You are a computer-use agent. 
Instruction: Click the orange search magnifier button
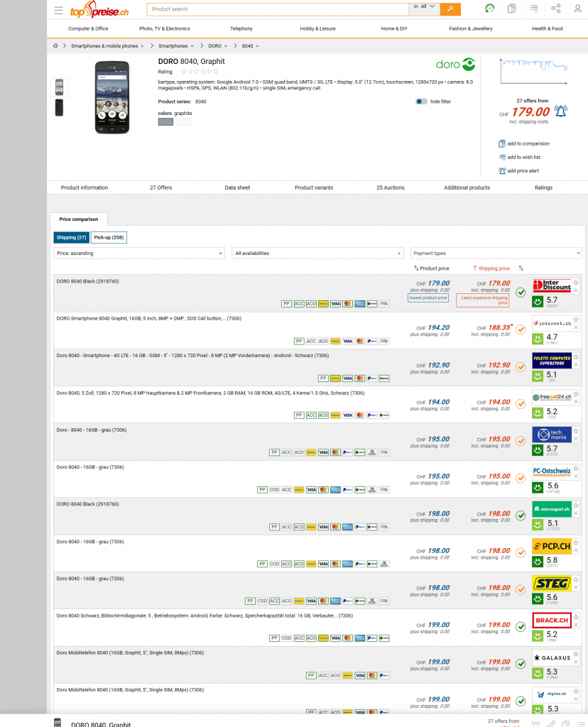[x=450, y=9]
